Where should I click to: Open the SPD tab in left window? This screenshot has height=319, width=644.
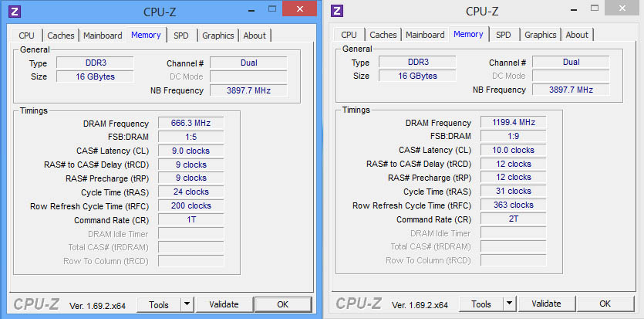pos(181,36)
